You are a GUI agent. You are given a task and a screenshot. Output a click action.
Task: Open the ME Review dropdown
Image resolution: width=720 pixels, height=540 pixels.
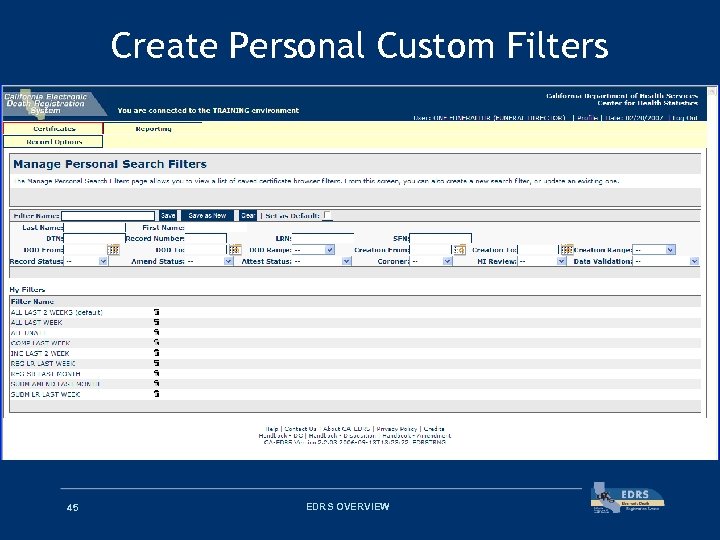[x=541, y=261]
